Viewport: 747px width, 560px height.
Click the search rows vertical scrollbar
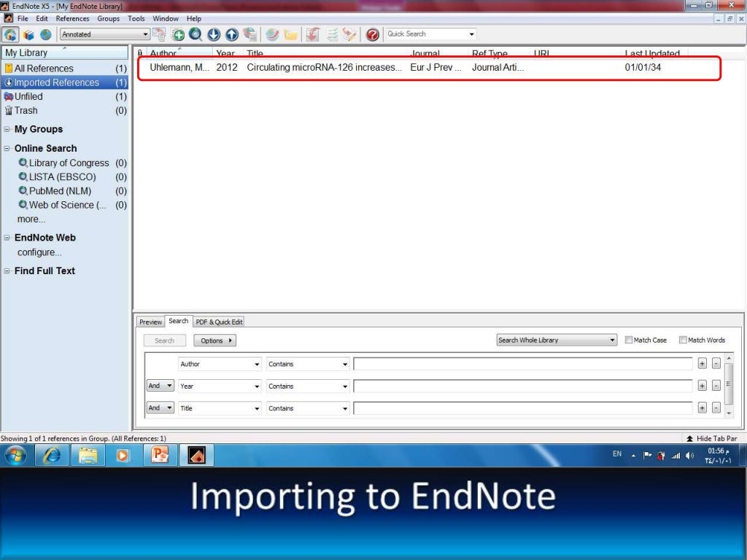tap(729, 386)
